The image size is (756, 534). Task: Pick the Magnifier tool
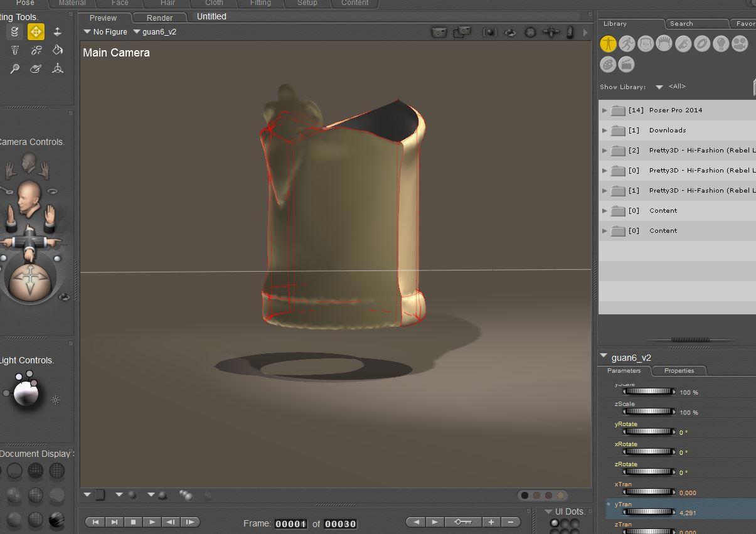14,68
